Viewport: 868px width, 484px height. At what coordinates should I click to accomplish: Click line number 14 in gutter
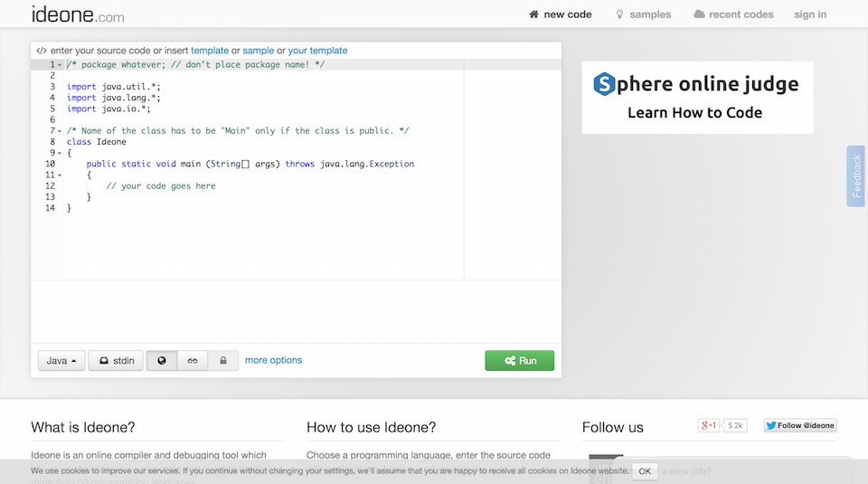tap(51, 208)
